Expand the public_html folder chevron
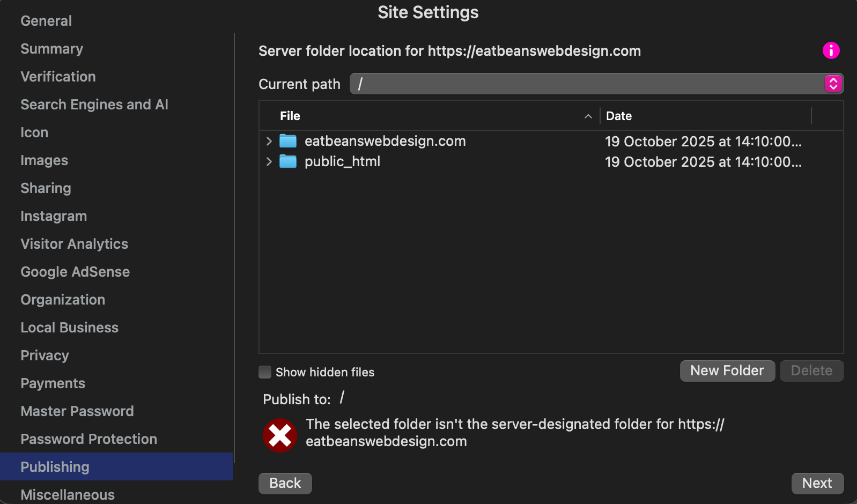Viewport: 857px width, 504px height. point(269,161)
